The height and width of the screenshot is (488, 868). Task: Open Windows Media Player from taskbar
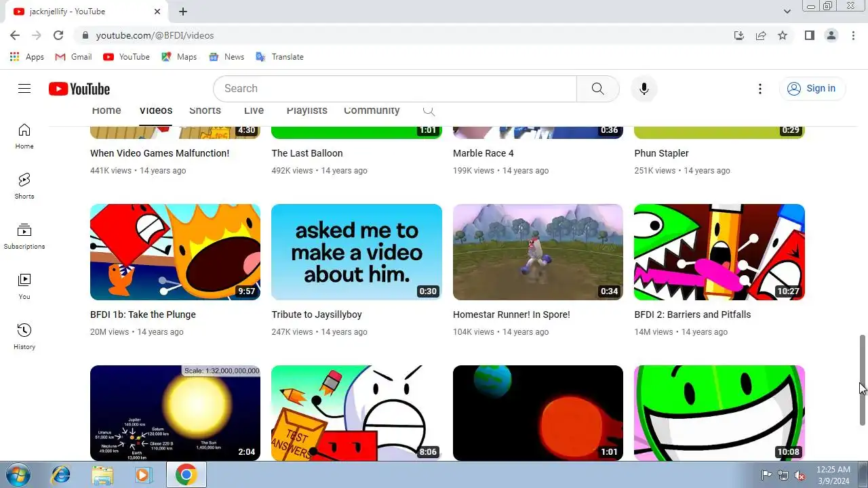coord(143,475)
